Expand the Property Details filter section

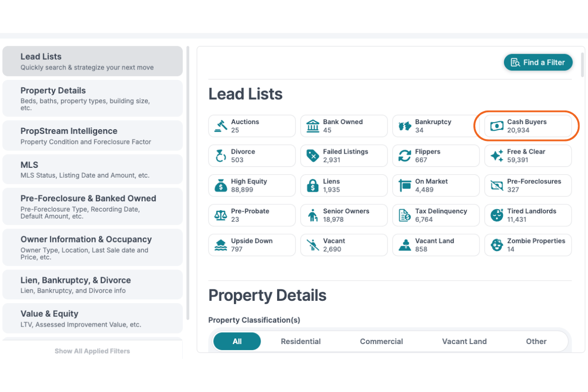92,98
